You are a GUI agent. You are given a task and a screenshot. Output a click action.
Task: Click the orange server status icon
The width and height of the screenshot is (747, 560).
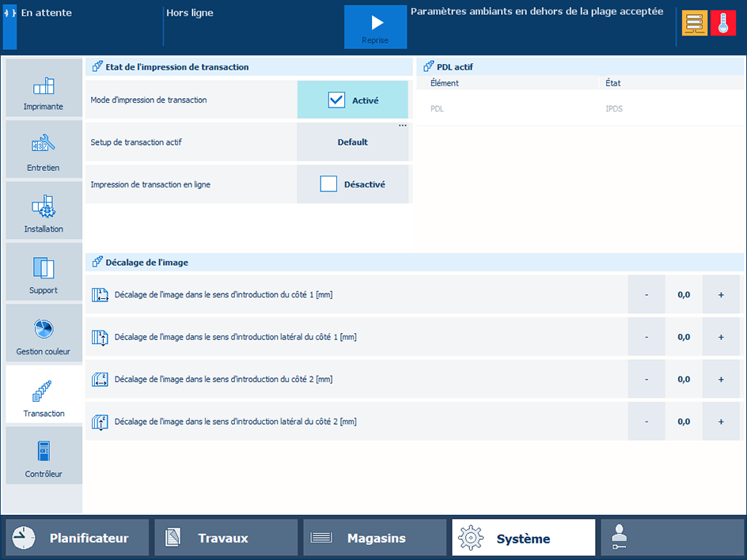pos(695,24)
